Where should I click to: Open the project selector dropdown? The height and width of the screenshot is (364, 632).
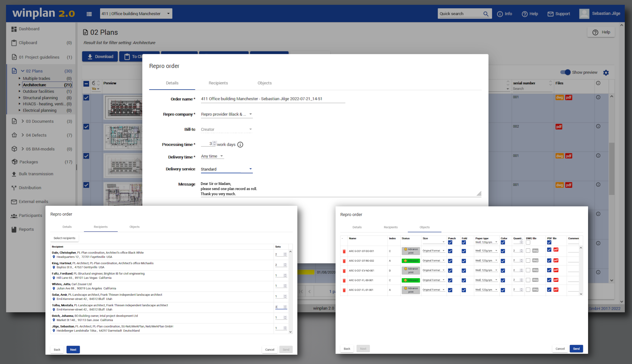pos(136,14)
